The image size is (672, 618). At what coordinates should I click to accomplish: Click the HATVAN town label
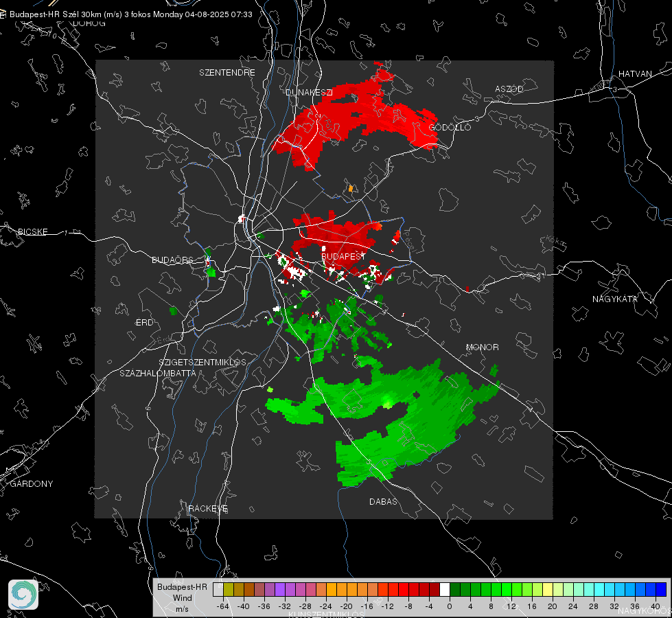[635, 74]
